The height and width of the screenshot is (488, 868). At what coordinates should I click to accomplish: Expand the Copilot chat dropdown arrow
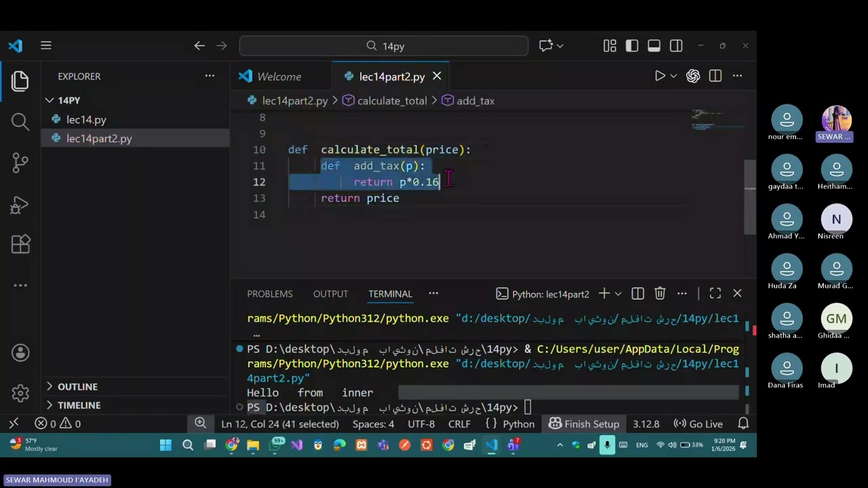560,45
